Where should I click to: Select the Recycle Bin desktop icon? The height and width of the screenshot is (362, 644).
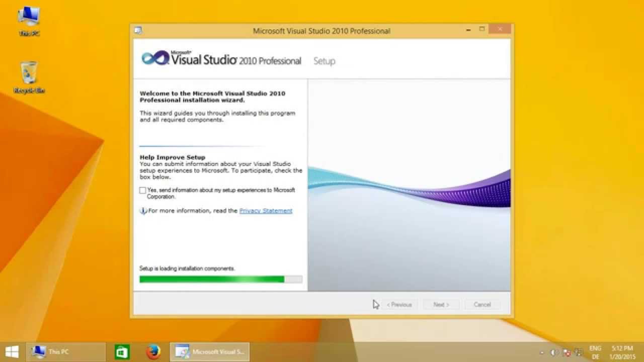tap(29, 77)
